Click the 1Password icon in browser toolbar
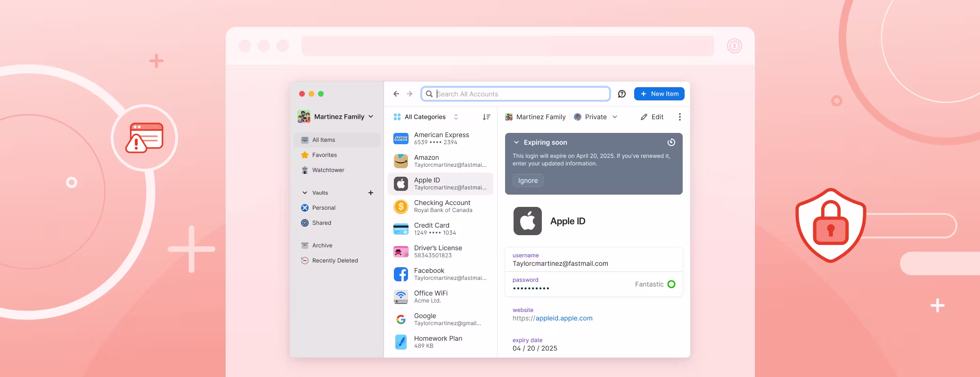Image resolution: width=980 pixels, height=377 pixels. [735, 46]
